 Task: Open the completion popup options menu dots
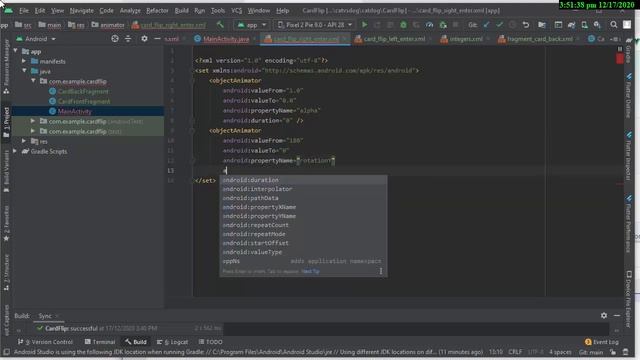click(381, 271)
